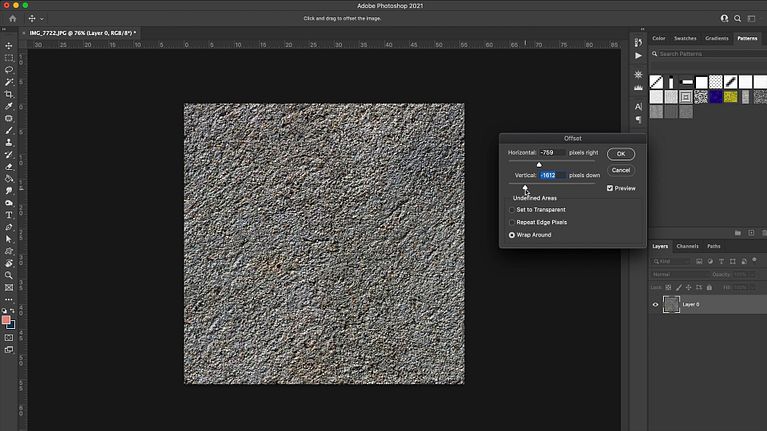Select the Rectangular Marquee tool
This screenshot has height=431, width=767.
click(9, 58)
